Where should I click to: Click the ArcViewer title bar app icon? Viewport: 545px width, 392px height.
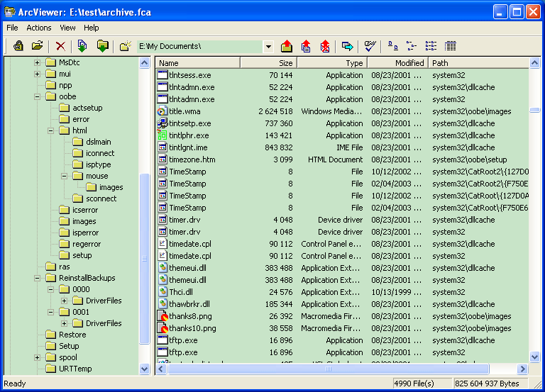click(9, 12)
